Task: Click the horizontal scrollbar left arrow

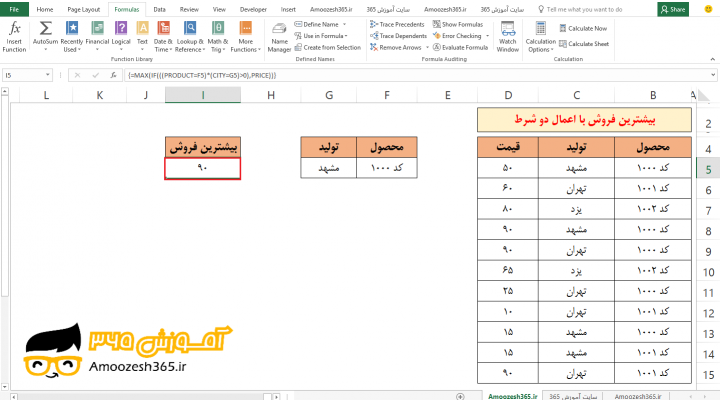Action: (x=14, y=396)
